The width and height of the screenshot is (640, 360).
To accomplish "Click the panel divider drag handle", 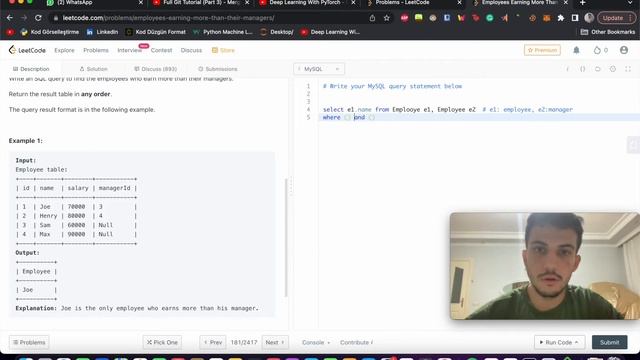I will [x=291, y=186].
